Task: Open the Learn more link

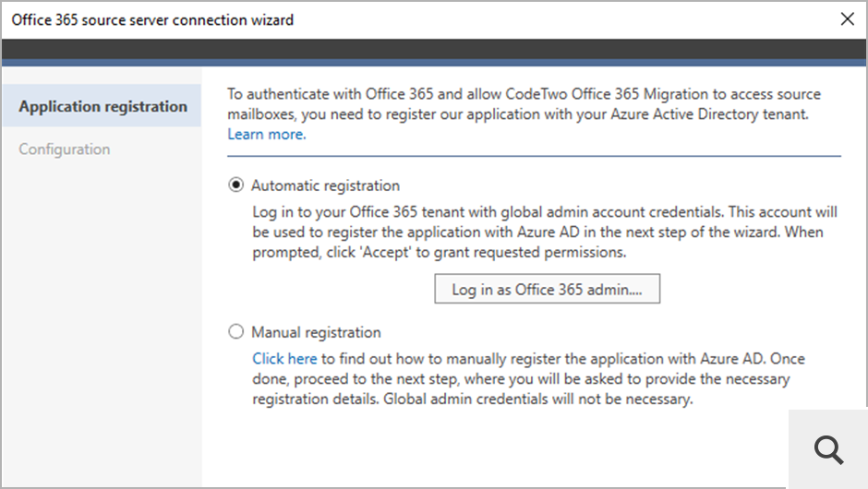Action: click(x=266, y=135)
